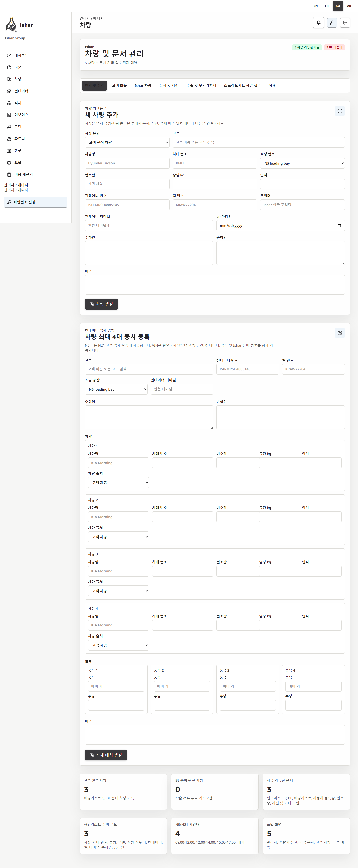Expand the 쇼링 번호 N5 loading bay dropdown
The height and width of the screenshot is (868, 358).
pyautogui.click(x=302, y=163)
